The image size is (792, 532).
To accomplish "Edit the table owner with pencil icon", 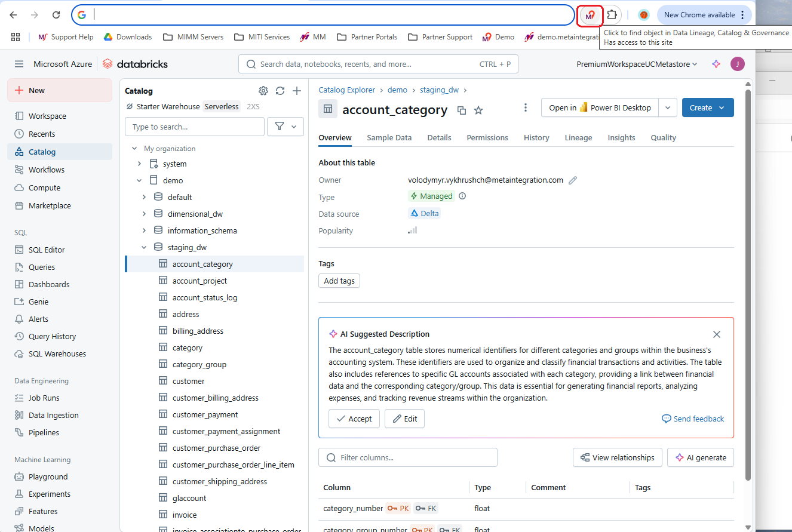I will click(x=573, y=180).
